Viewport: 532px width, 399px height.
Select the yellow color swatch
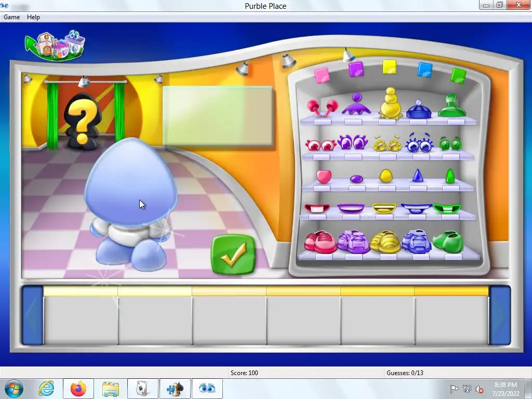389,67
